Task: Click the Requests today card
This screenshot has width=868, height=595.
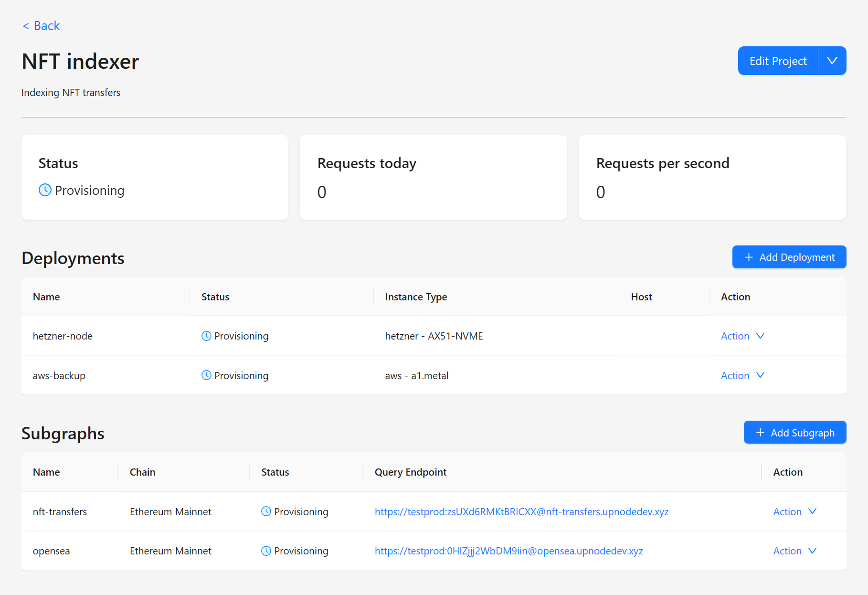Action: 433,178
